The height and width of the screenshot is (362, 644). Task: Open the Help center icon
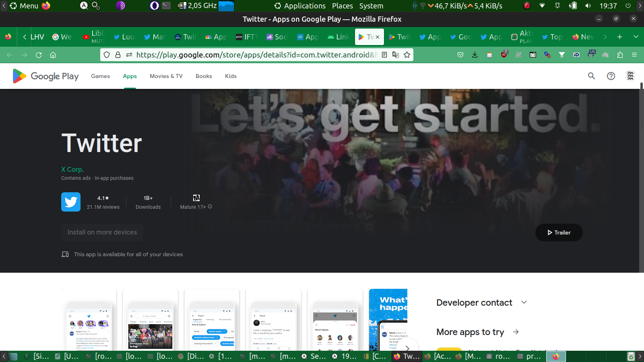pyautogui.click(x=611, y=76)
